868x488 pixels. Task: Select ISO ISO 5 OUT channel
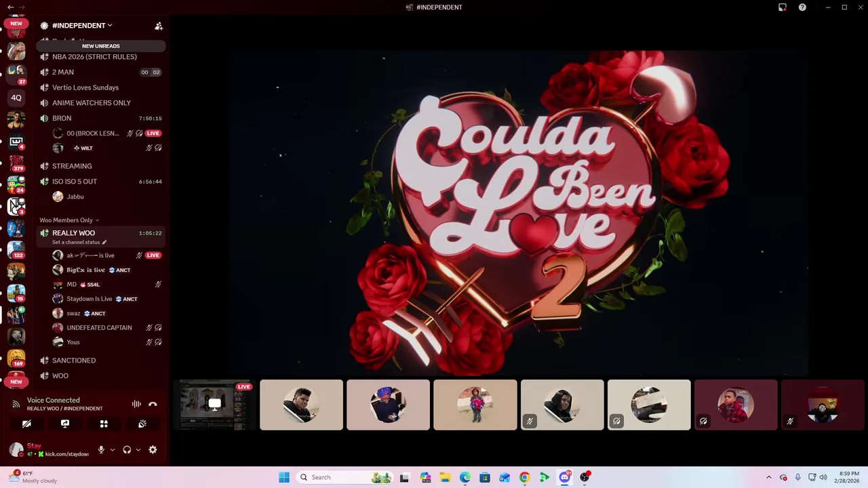[100, 182]
